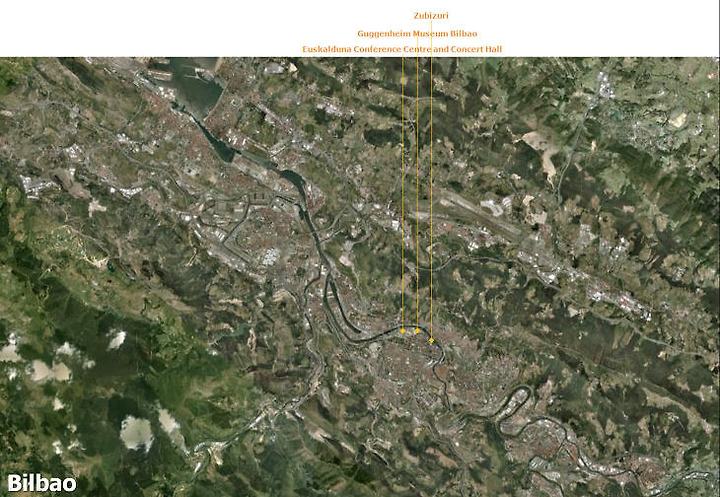Click the Zubizuri map marker
Image resolution: width=720 pixels, height=497 pixels.
pos(431,341)
